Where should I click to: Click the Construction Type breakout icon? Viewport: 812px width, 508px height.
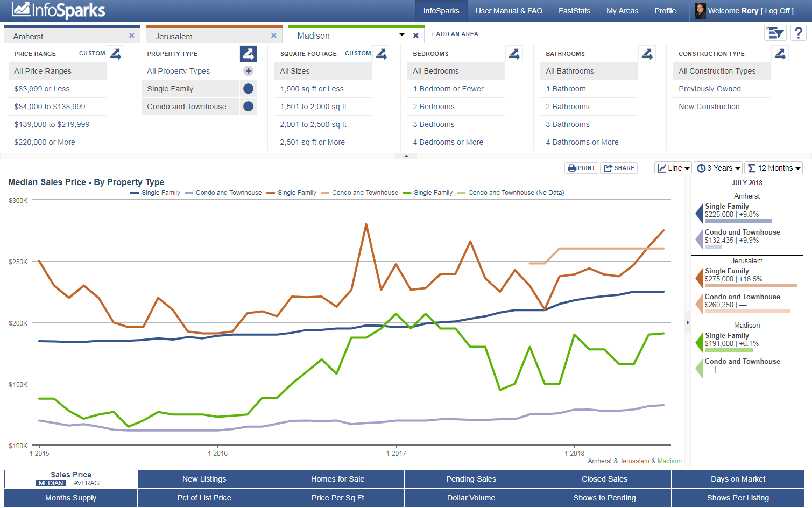[x=780, y=54]
